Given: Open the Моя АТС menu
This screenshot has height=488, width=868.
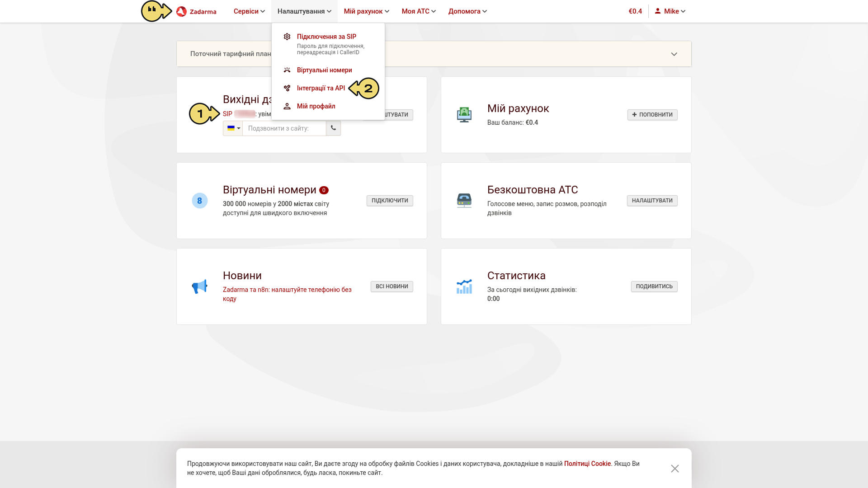Looking at the screenshot, I should 419,11.
